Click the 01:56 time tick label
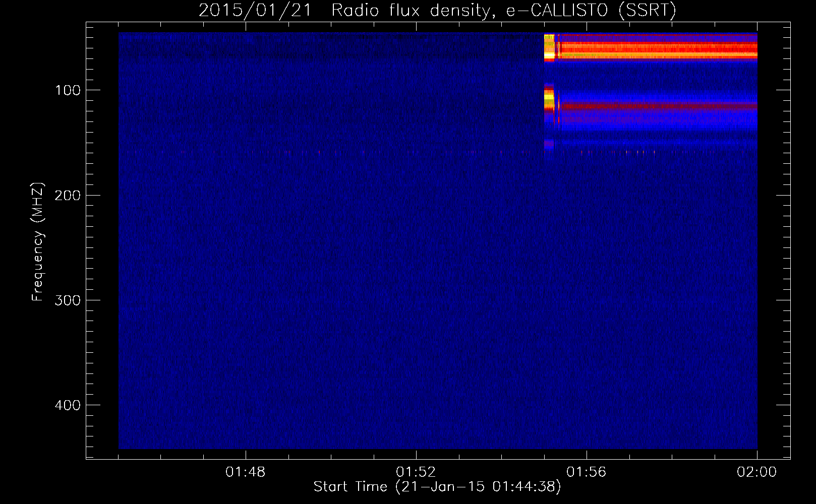Image resolution: width=816 pixels, height=504 pixels. coord(587,472)
